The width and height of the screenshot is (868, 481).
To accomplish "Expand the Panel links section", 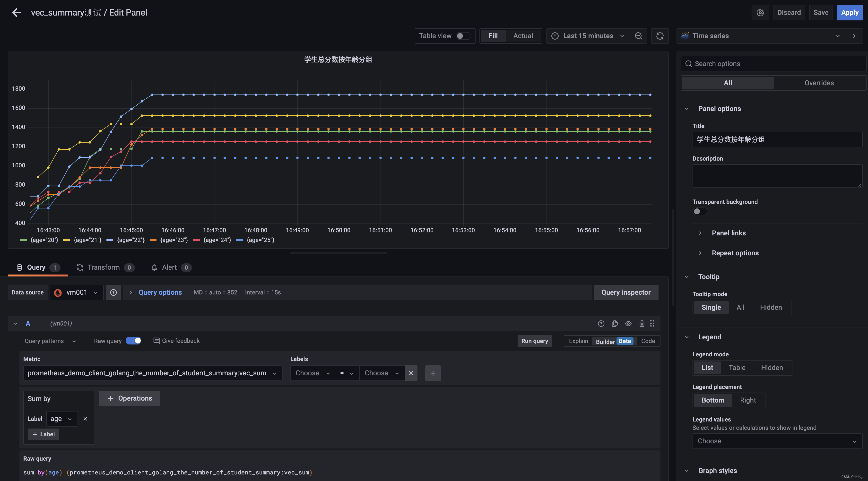I will pyautogui.click(x=728, y=233).
